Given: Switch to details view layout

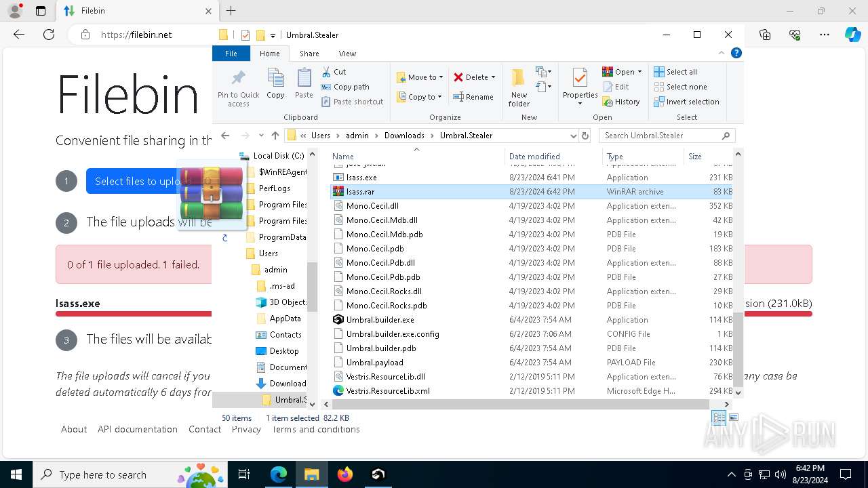Looking at the screenshot, I should click(x=719, y=418).
